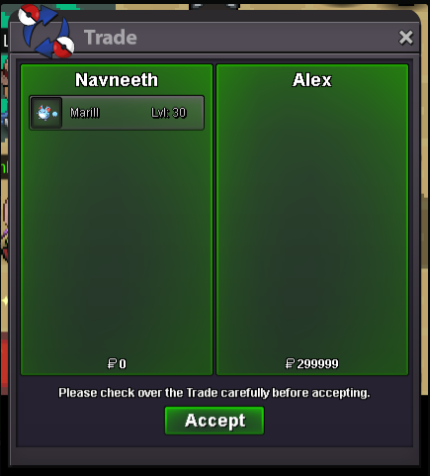The width and height of the screenshot is (430, 476).
Task: Click the "Please check over the Trade" warning text
Action: (214, 393)
